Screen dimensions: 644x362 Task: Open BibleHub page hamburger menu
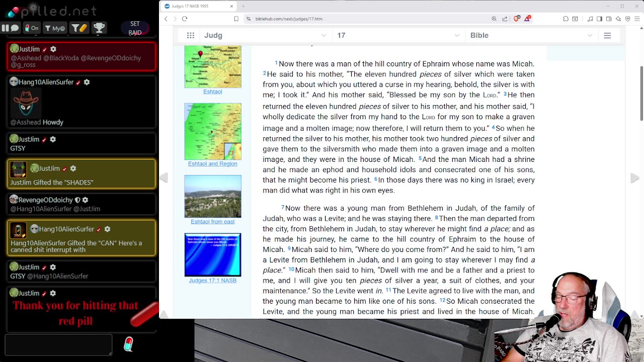click(x=607, y=35)
